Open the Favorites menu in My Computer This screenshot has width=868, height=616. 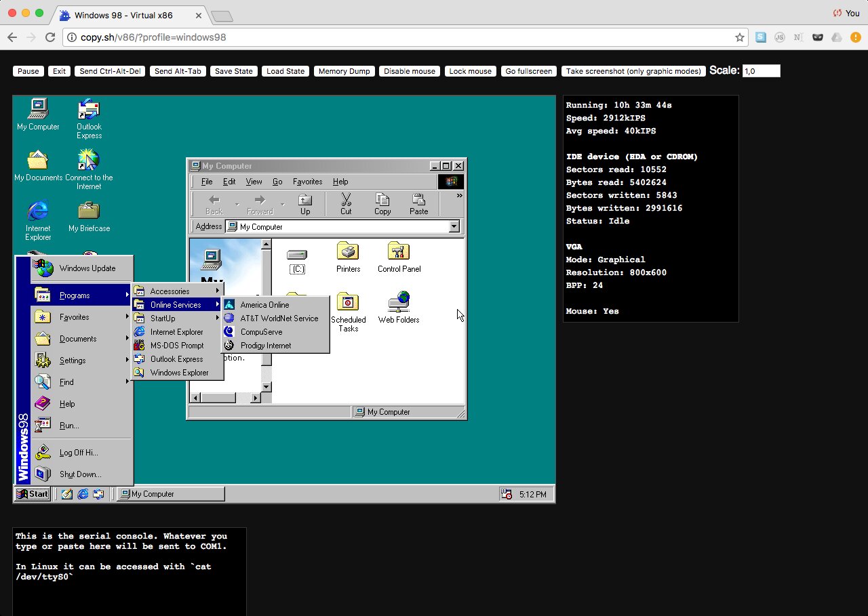(307, 182)
